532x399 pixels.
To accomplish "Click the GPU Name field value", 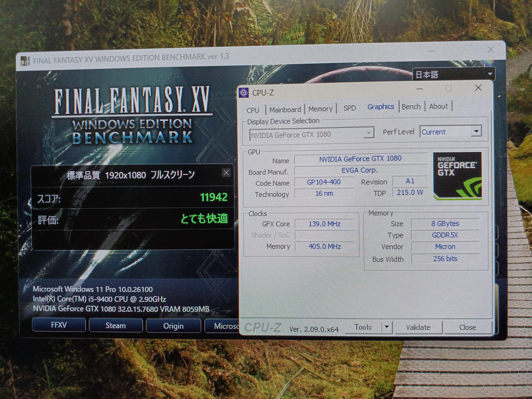I will click(360, 159).
